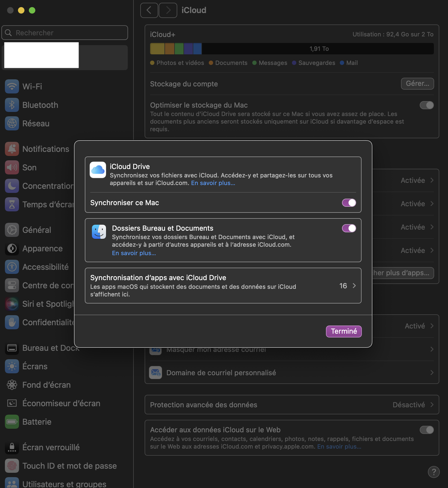This screenshot has height=488, width=448.
Task: Open the fourth Activée row chevron
Action: pyautogui.click(x=432, y=250)
